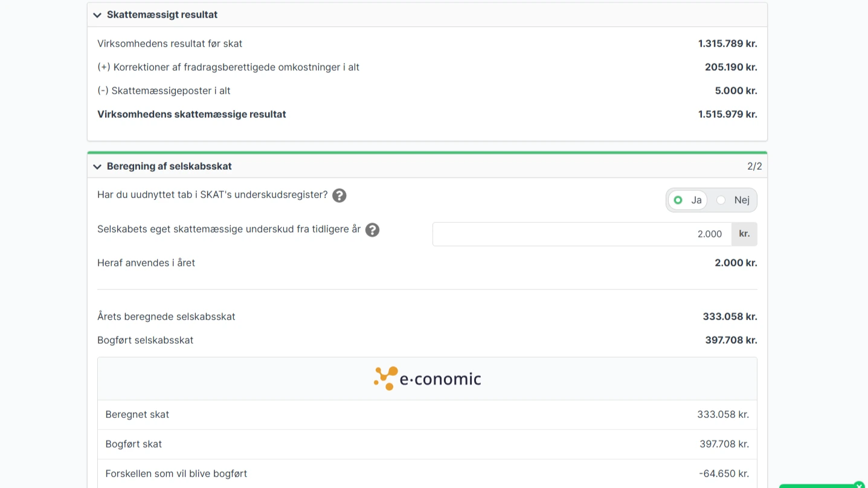Click the Heraf anvendes i året label
Screen dimensions: 868x488
[x=146, y=263]
